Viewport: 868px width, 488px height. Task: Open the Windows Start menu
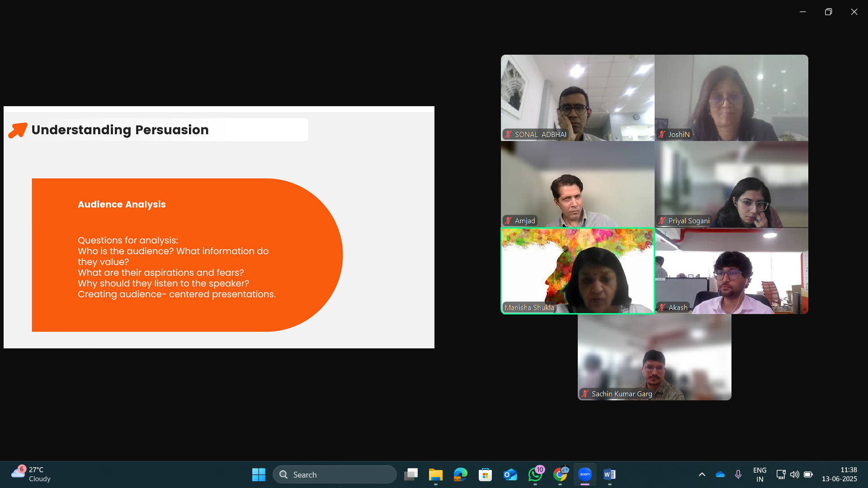pos(259,474)
